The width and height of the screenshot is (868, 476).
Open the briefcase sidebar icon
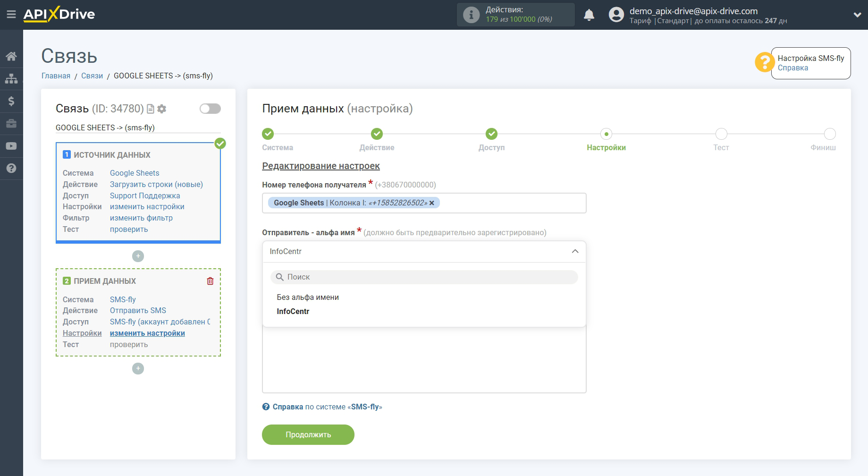click(x=11, y=124)
